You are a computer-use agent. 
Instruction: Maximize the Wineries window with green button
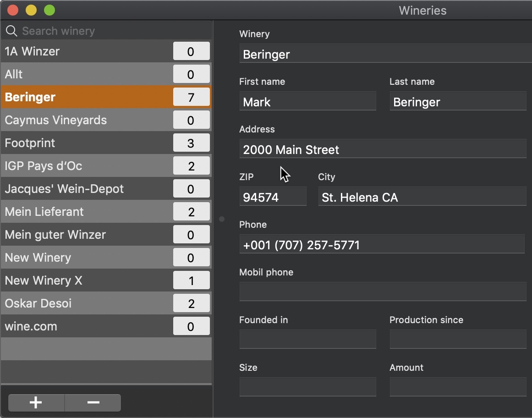pyautogui.click(x=49, y=10)
